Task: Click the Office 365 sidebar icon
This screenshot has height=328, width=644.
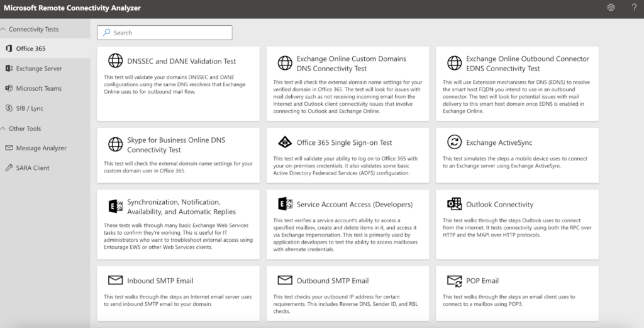Action: (x=9, y=48)
